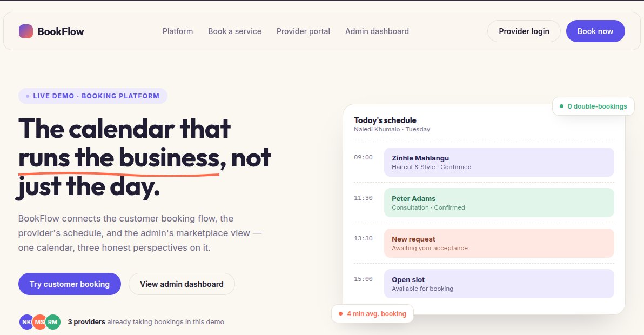Click the 3 providers text

pos(86,322)
